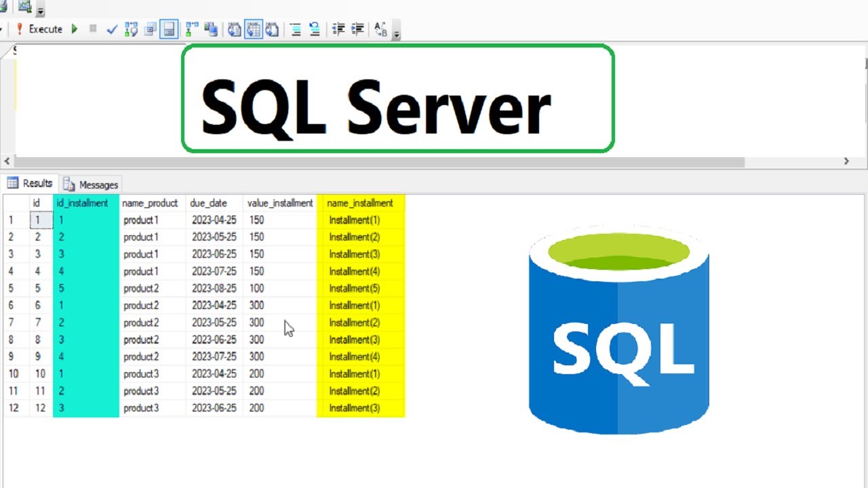
Task: Select the id cell with value 10
Action: 41,373
